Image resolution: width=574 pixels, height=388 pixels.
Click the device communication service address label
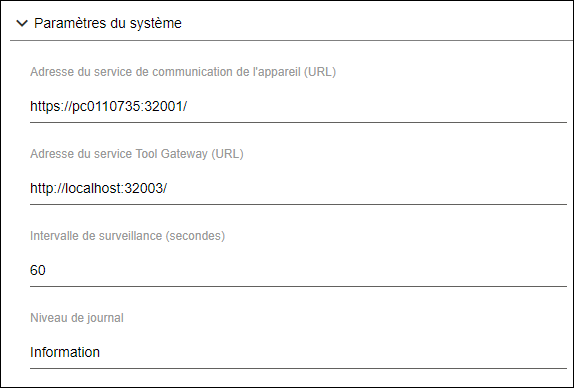(x=183, y=72)
